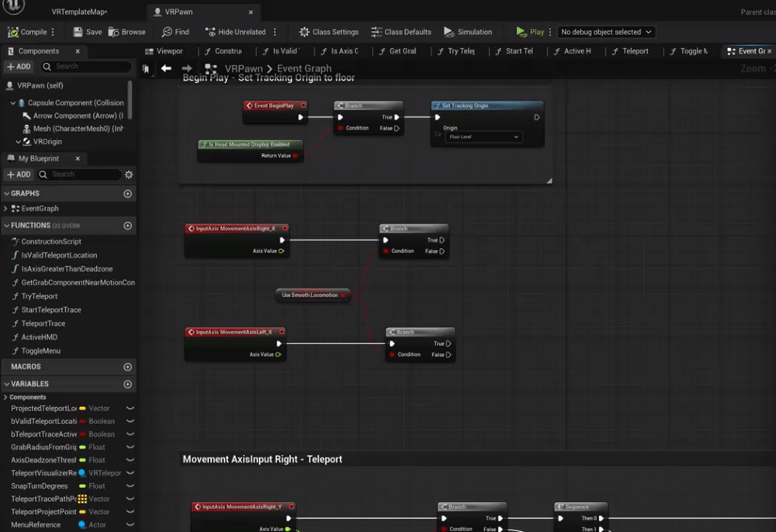Screen dimensions: 776x532
Task: Open the Start Teleport Trace tab
Action: click(x=514, y=51)
